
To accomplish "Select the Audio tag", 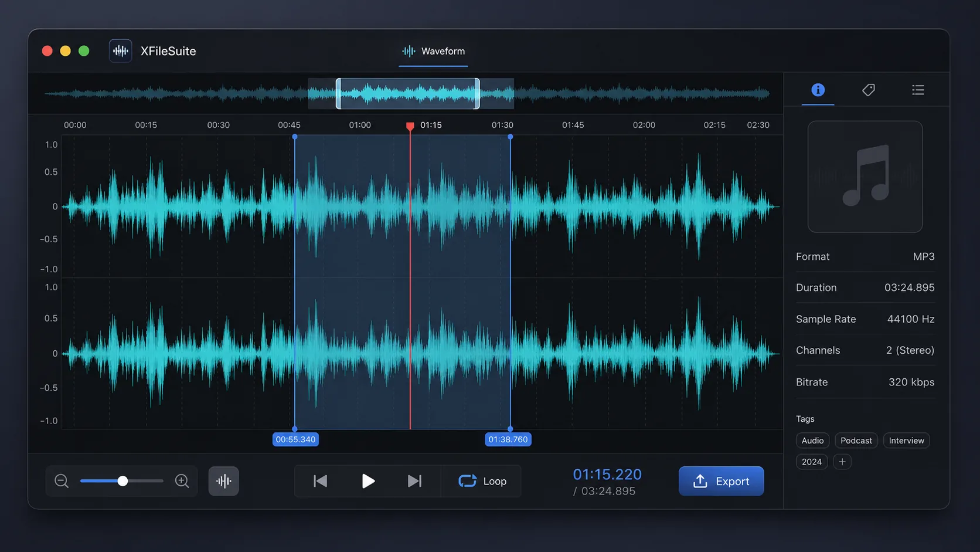I will pos(812,441).
